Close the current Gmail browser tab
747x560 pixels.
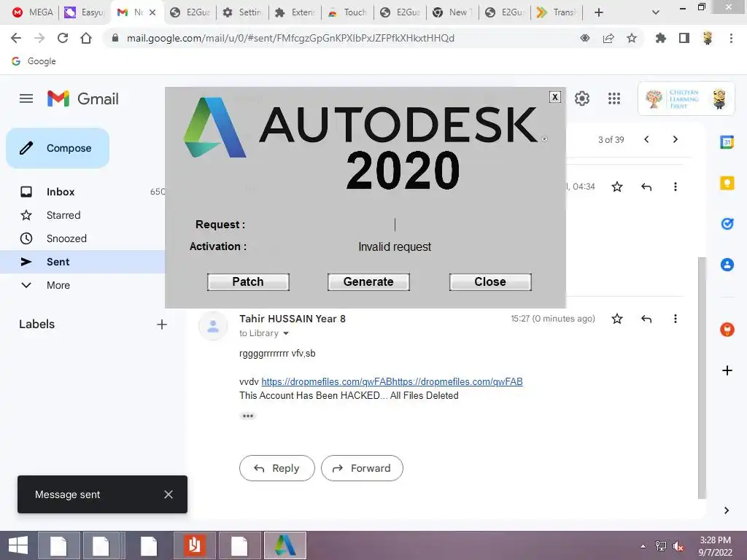(x=152, y=12)
